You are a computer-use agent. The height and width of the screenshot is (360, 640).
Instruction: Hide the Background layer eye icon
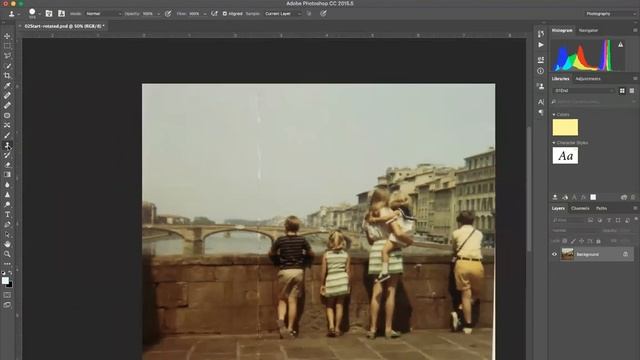point(554,254)
